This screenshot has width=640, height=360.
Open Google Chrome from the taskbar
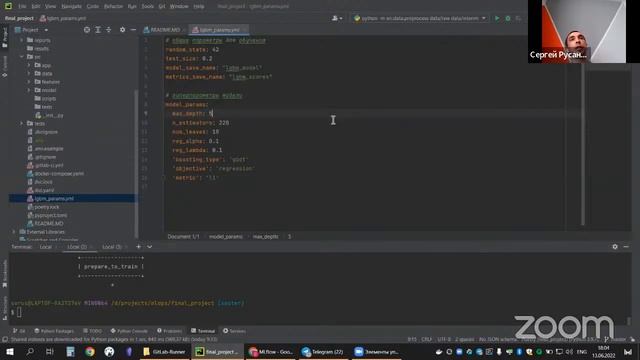89,352
